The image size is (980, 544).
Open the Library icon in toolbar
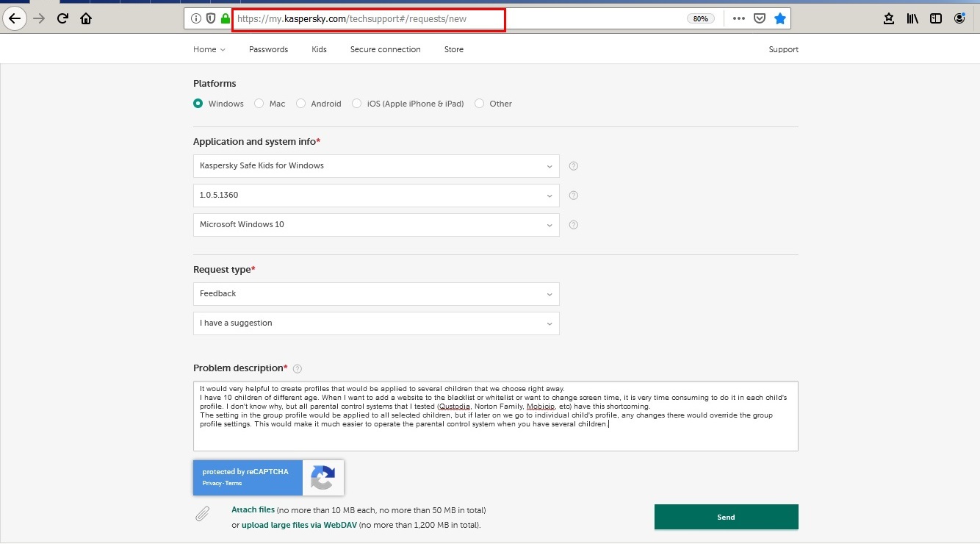tap(912, 18)
